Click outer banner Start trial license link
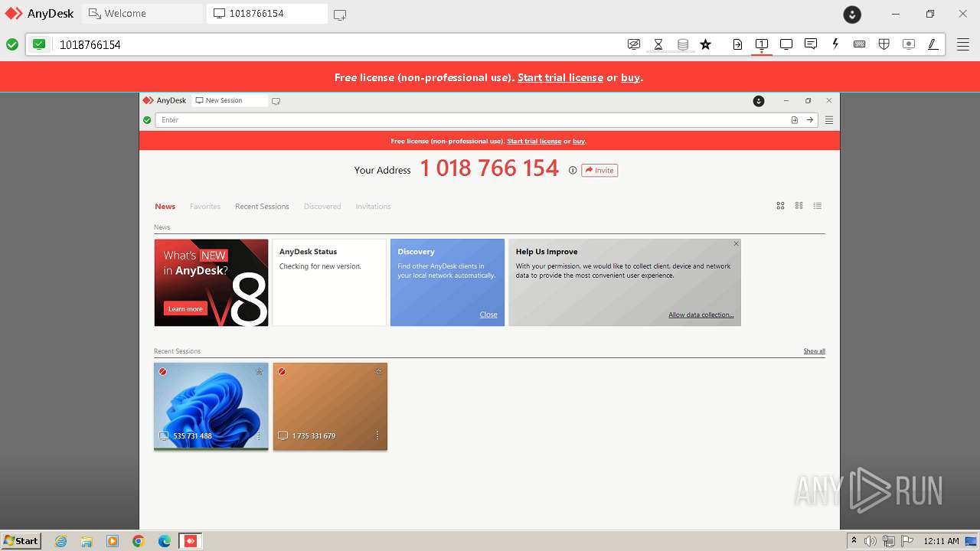Screen dimensions: 980x551 click(x=560, y=77)
